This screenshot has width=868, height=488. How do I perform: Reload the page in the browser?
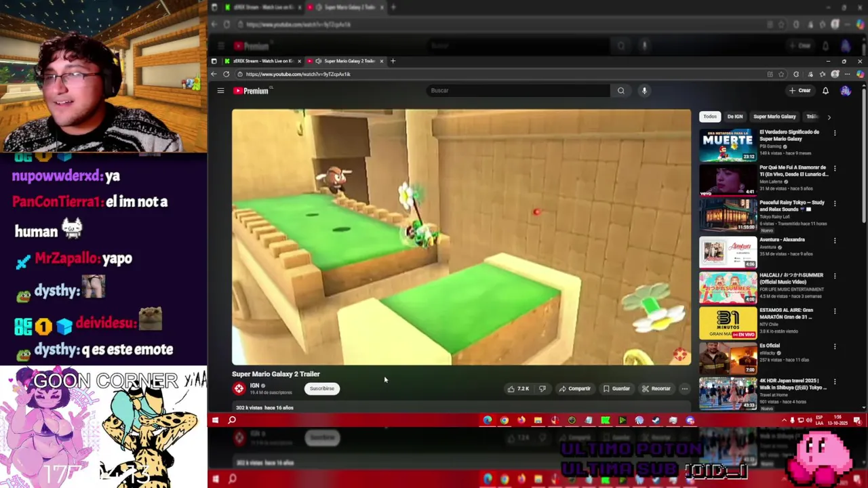point(226,74)
